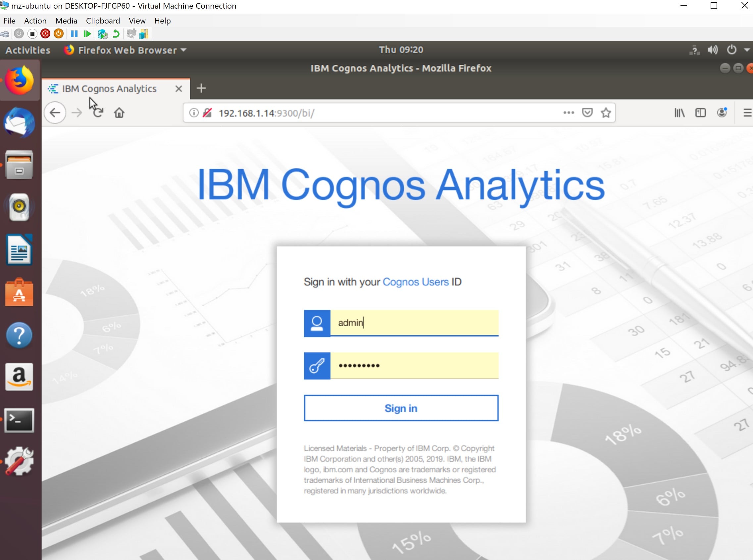Screen dimensions: 753x560
Task: Bookmark the page with the star icon
Action: 605,113
